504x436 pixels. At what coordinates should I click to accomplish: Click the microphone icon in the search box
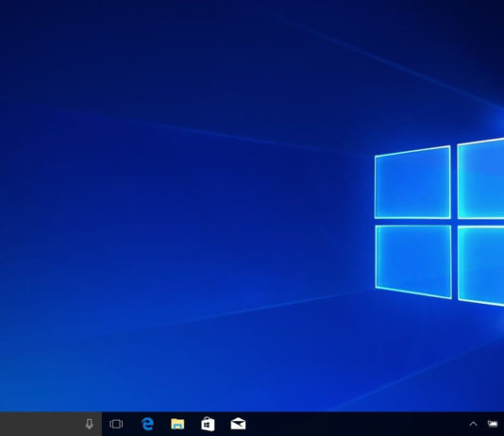pyautogui.click(x=90, y=424)
